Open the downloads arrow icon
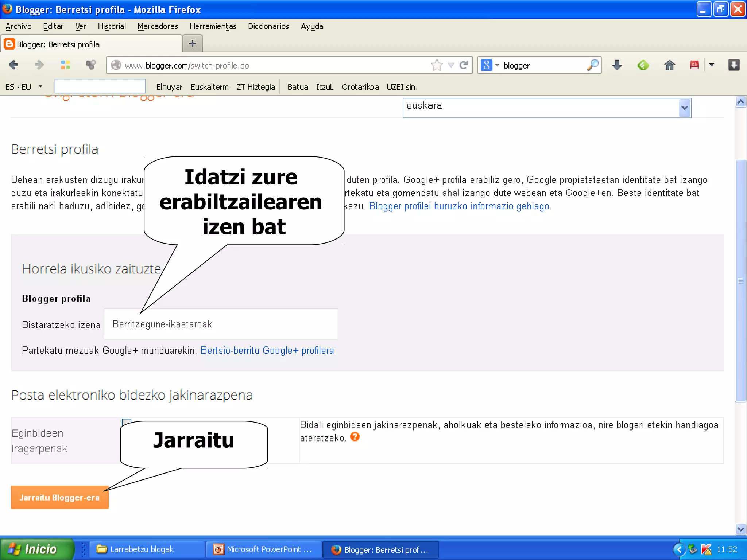The image size is (747, 560). point(617,65)
